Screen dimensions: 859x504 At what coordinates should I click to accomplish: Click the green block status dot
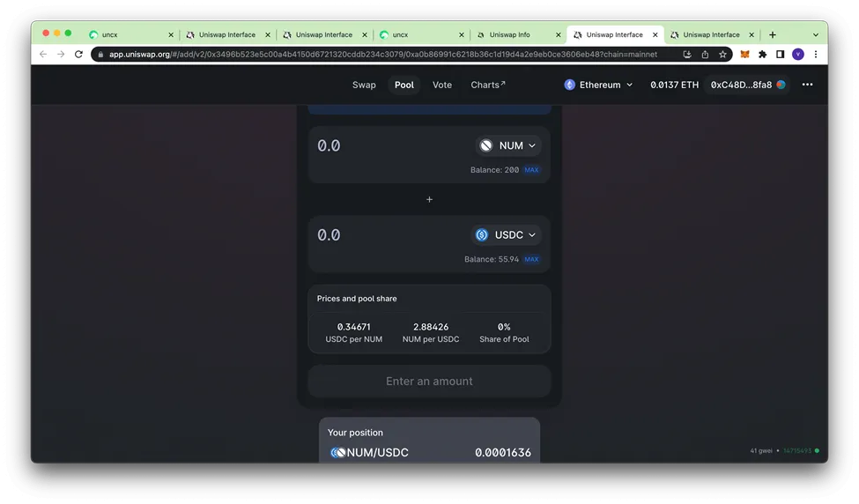[817, 451]
